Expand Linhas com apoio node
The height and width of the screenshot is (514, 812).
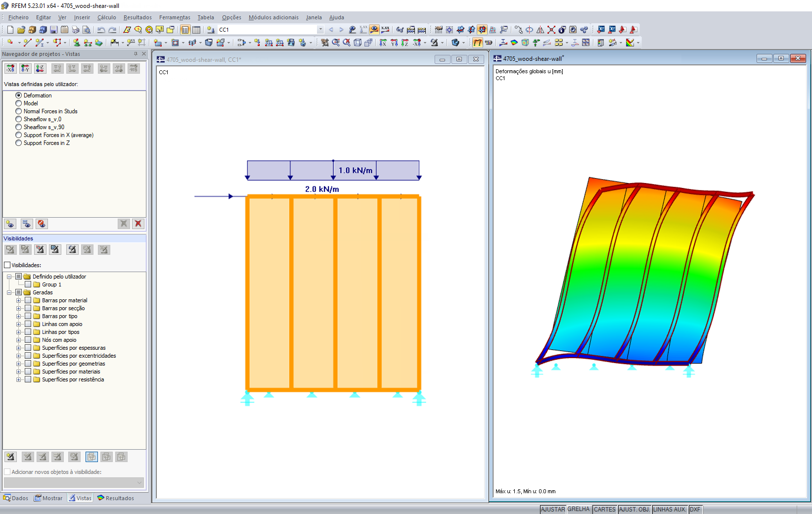(x=19, y=324)
